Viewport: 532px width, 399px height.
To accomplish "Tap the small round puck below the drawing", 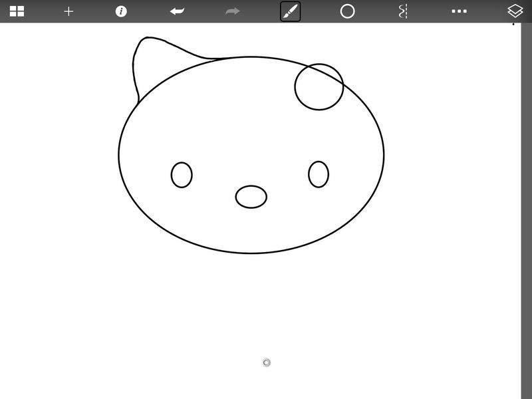I will 267,362.
